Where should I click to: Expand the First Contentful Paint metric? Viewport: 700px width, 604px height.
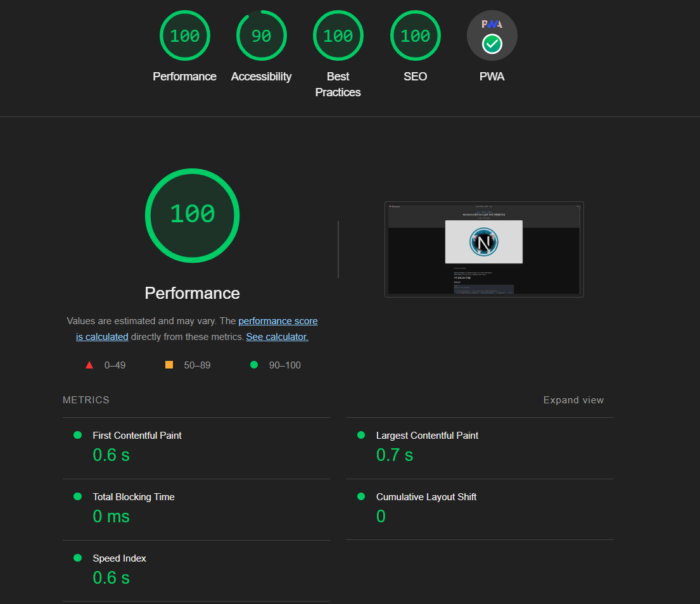tap(137, 436)
